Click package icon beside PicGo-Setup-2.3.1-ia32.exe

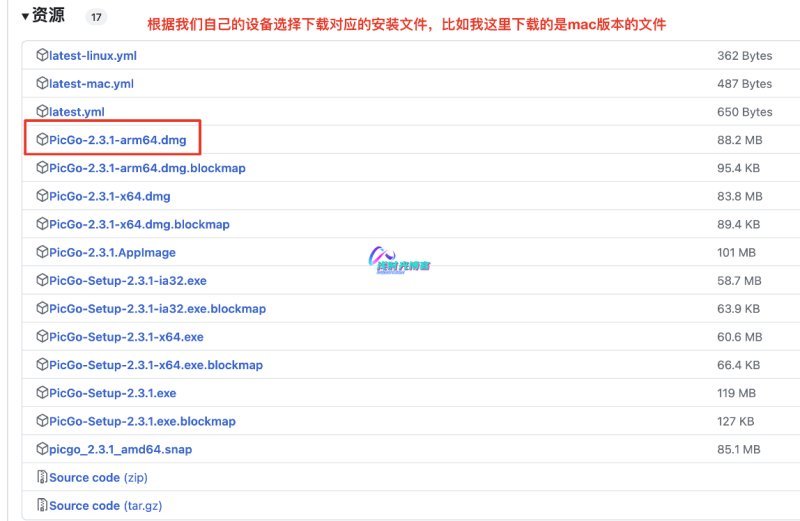(x=42, y=280)
